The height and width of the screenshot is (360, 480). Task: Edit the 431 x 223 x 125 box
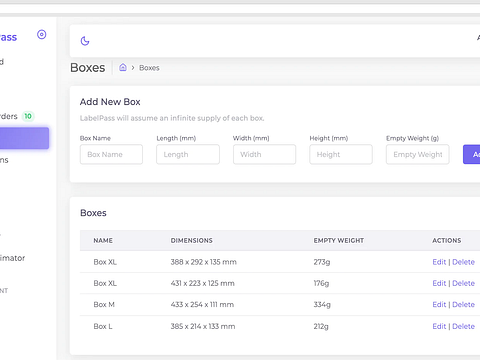click(439, 283)
